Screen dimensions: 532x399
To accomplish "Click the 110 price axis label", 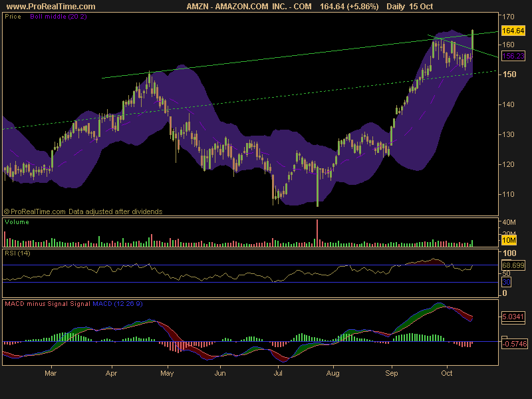I will coord(508,194).
